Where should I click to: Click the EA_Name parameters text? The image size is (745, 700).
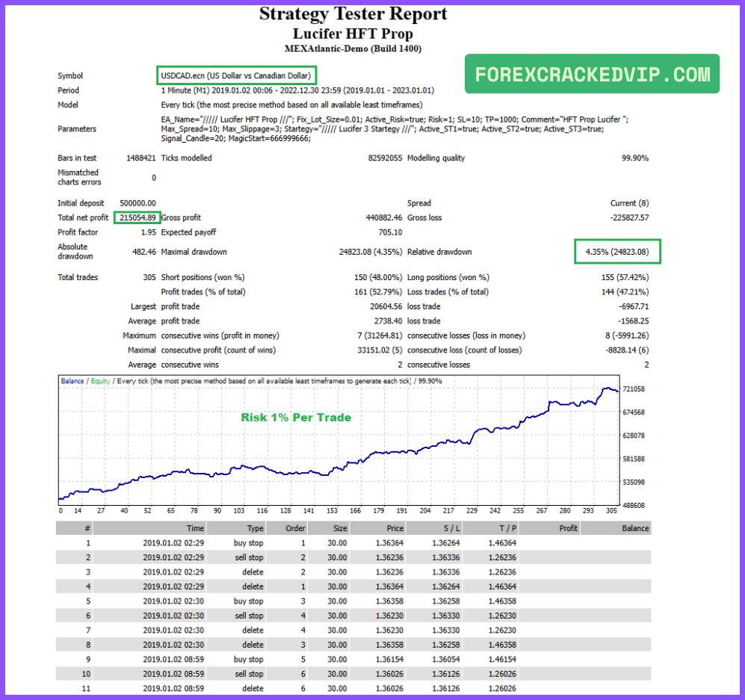[x=395, y=128]
